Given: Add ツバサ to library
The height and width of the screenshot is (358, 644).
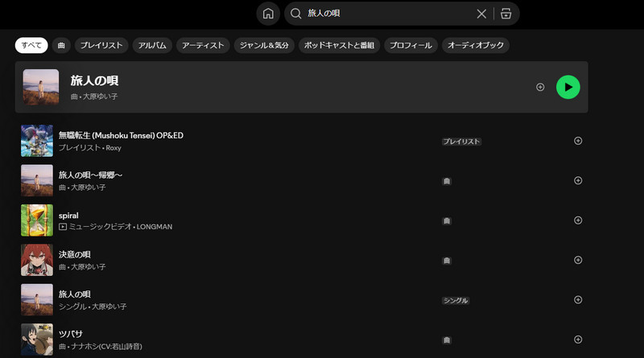Looking at the screenshot, I should pos(578,339).
